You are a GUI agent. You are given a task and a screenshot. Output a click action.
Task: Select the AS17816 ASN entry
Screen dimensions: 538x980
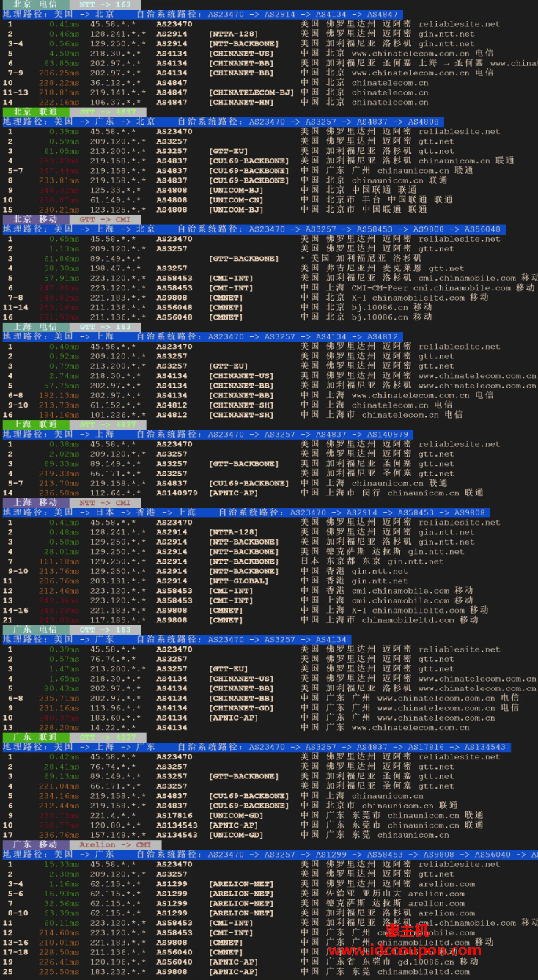[x=174, y=815]
